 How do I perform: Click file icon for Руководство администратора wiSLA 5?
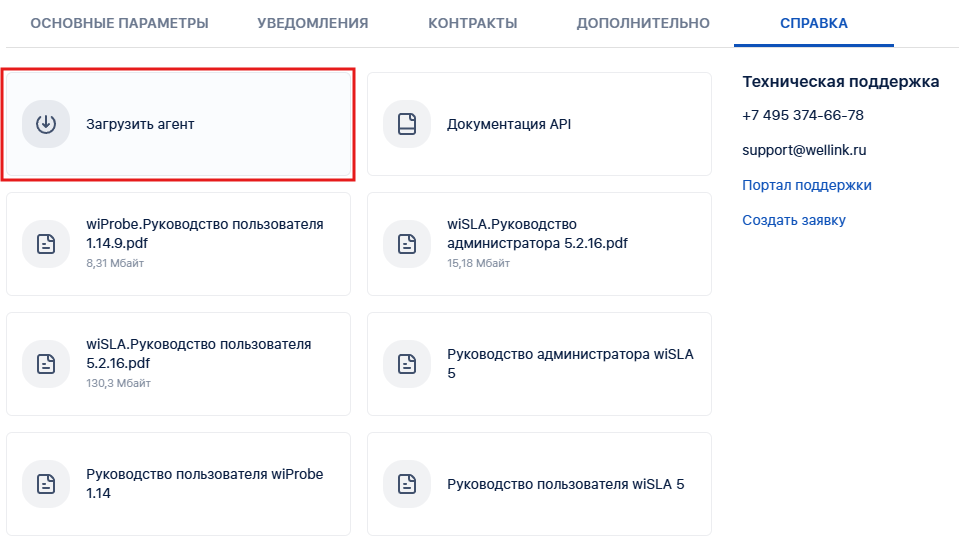pyautogui.click(x=407, y=364)
